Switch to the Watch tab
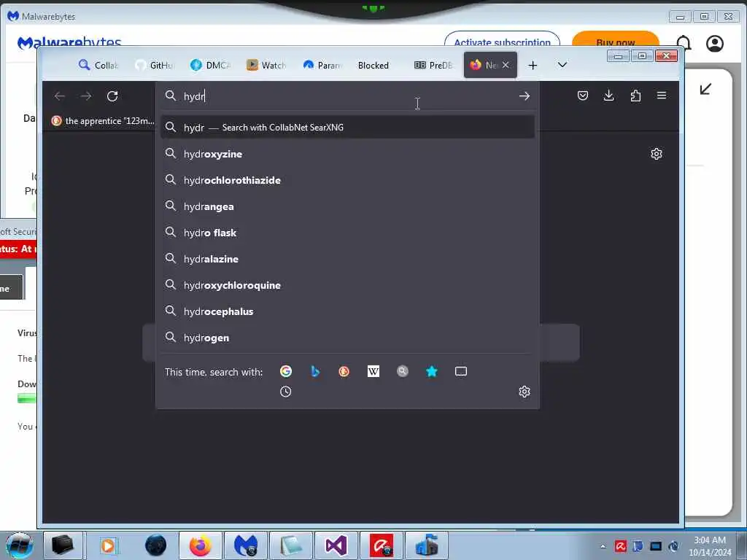This screenshot has height=560, width=747. (x=266, y=65)
